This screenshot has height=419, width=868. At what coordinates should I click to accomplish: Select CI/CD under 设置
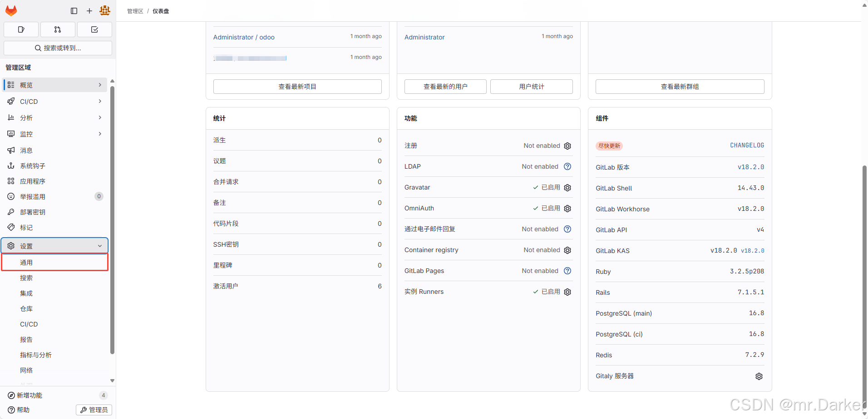(x=55, y=324)
